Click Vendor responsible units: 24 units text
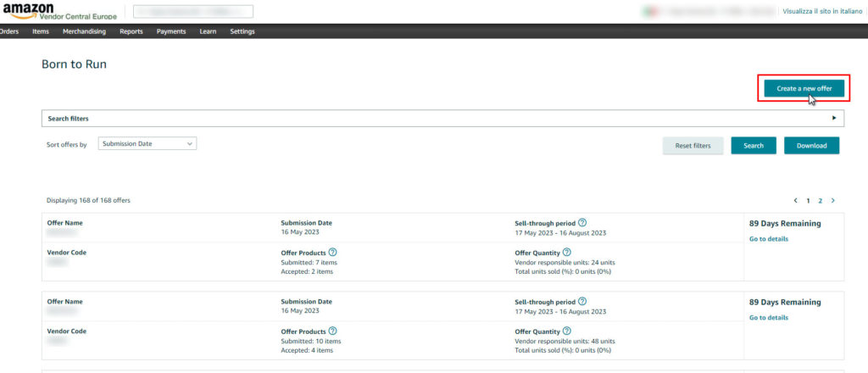 565,262
